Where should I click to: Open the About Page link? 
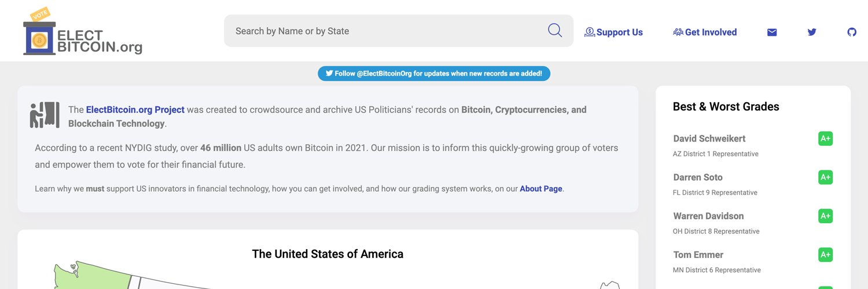540,189
